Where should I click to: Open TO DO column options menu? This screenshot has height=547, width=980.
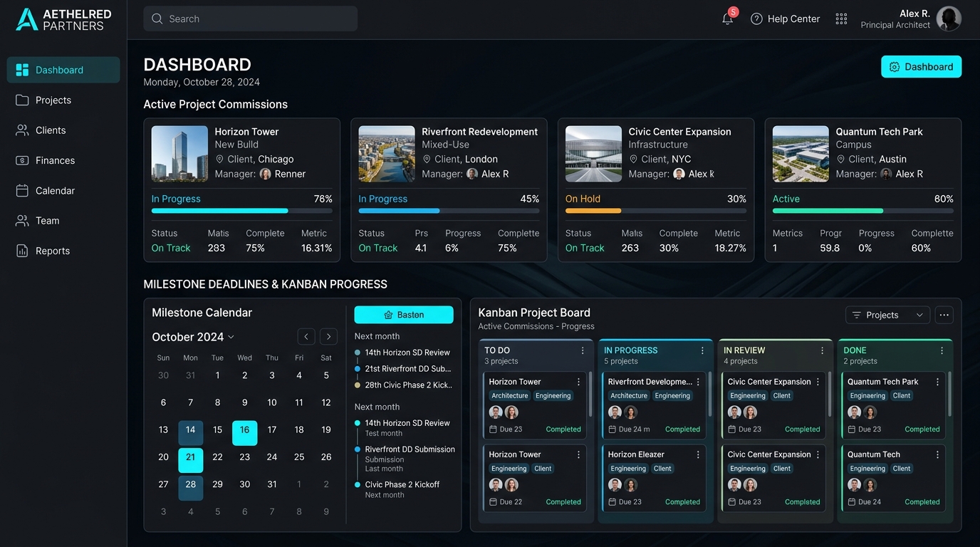click(x=583, y=350)
